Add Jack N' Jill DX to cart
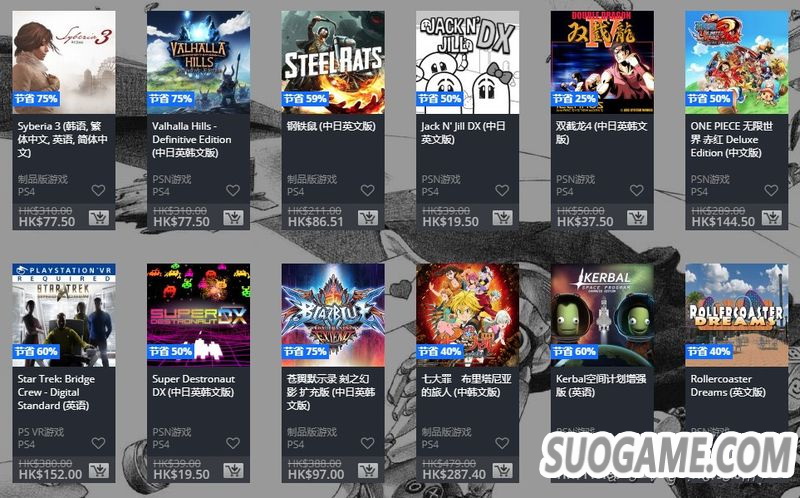This screenshot has width=800, height=498. (503, 218)
